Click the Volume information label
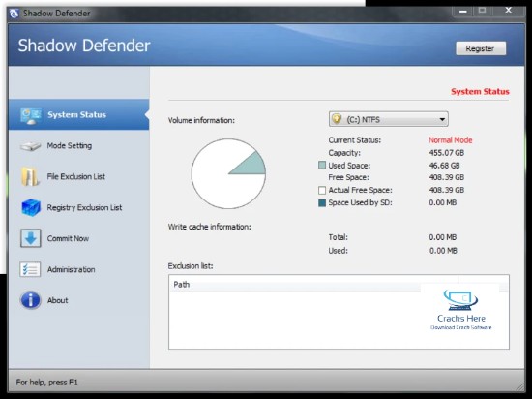The image size is (532, 399). pyautogui.click(x=201, y=120)
